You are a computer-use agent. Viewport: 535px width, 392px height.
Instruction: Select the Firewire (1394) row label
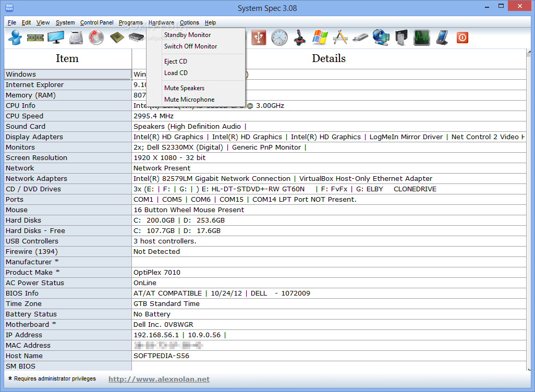68,252
